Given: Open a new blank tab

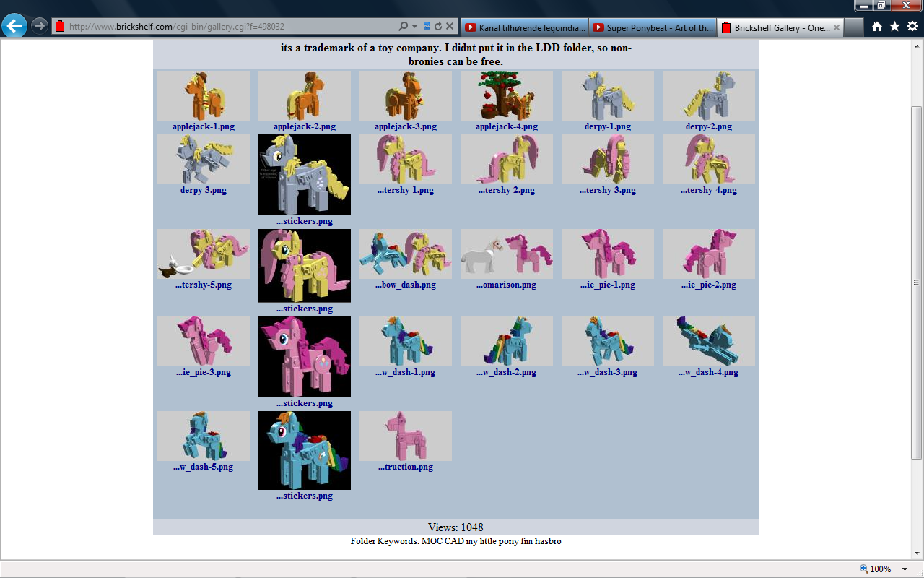Looking at the screenshot, I should [854, 27].
